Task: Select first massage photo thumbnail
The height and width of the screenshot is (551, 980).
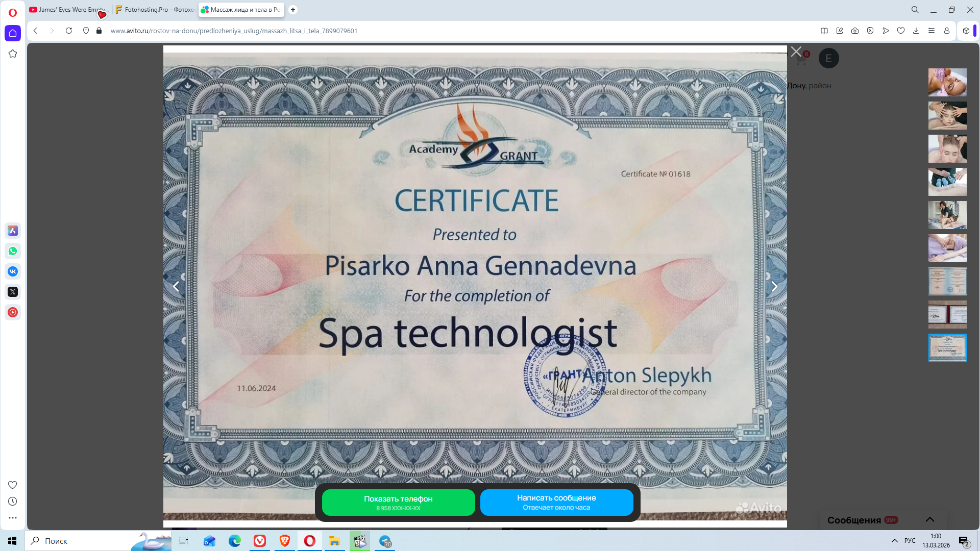Action: (x=947, y=82)
